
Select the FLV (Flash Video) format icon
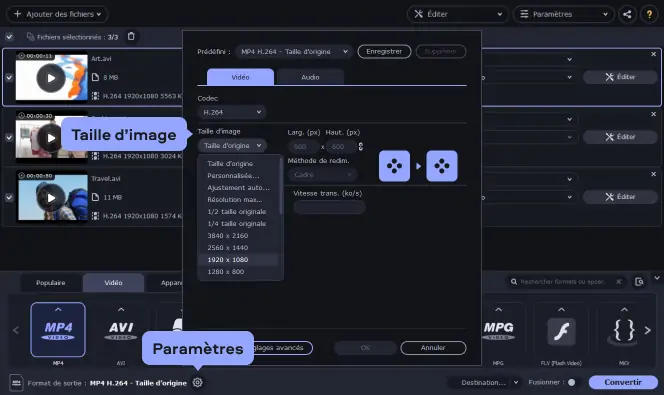(561, 330)
